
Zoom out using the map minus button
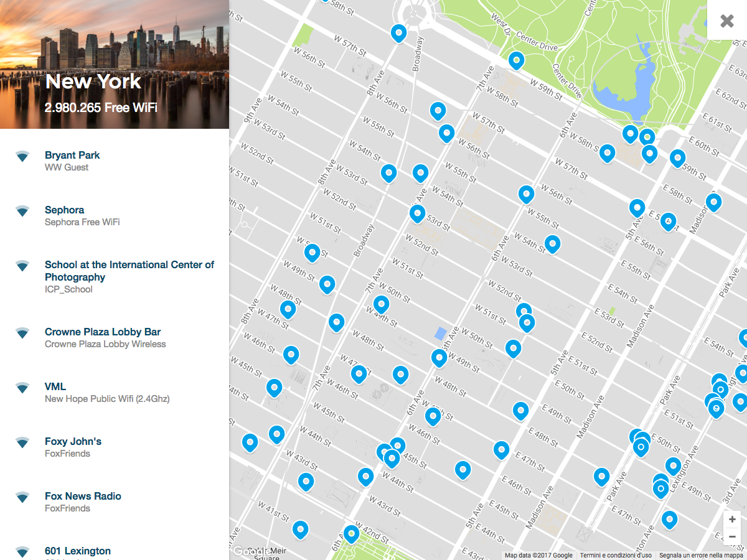(732, 536)
